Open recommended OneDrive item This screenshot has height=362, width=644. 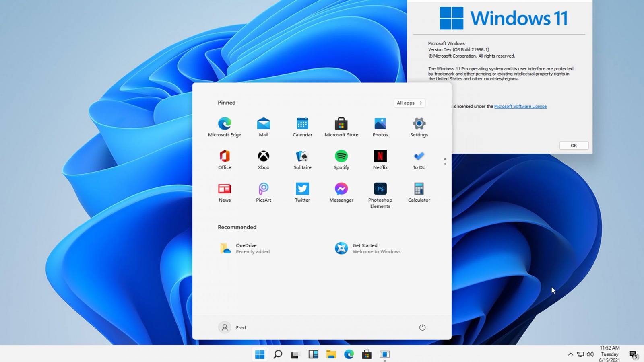246,248
